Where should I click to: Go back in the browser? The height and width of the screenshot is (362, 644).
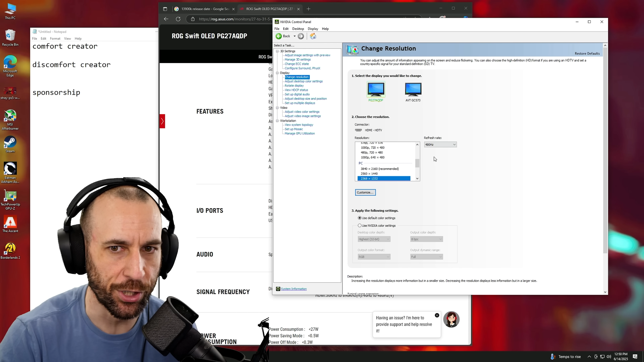coord(166,19)
